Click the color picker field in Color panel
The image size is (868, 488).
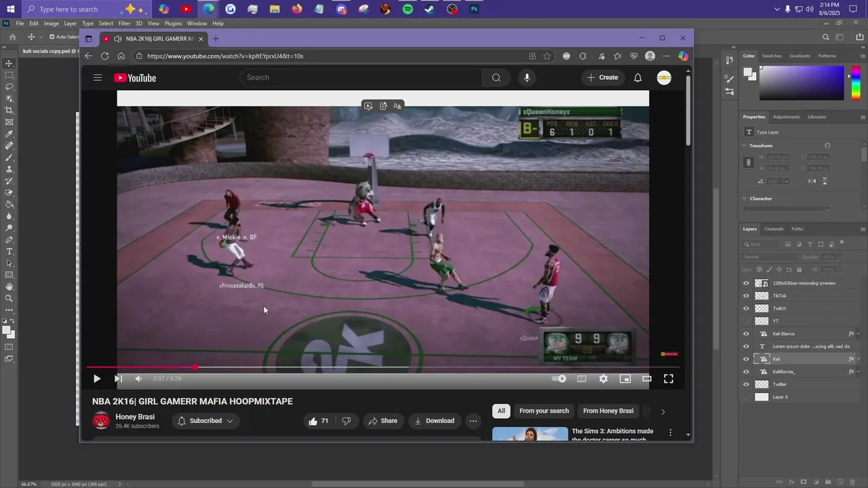pyautogui.click(x=802, y=83)
